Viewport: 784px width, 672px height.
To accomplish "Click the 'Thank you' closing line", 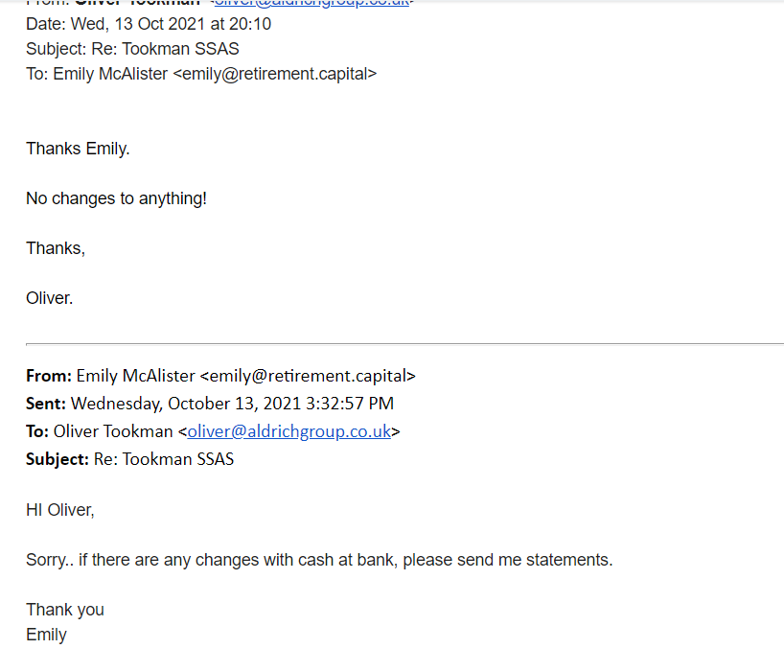I will [x=65, y=610].
